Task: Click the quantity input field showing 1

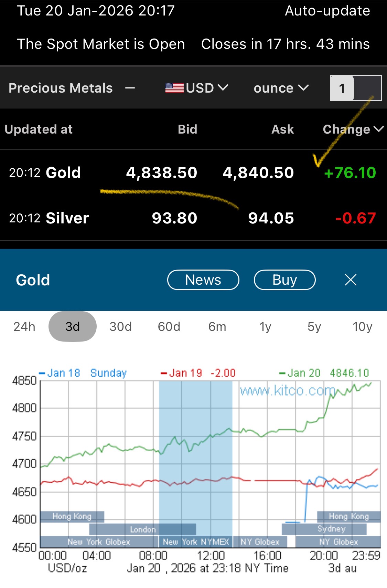Action: 356,88
